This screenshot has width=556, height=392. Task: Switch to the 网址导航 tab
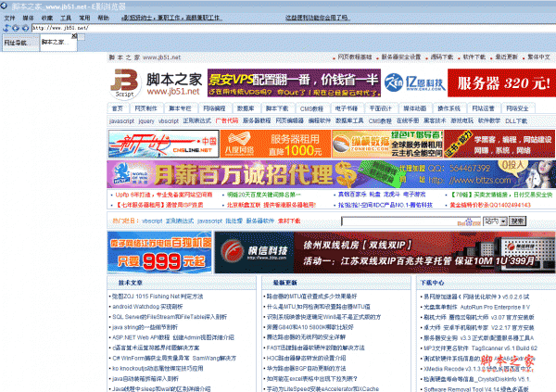pyautogui.click(x=20, y=43)
